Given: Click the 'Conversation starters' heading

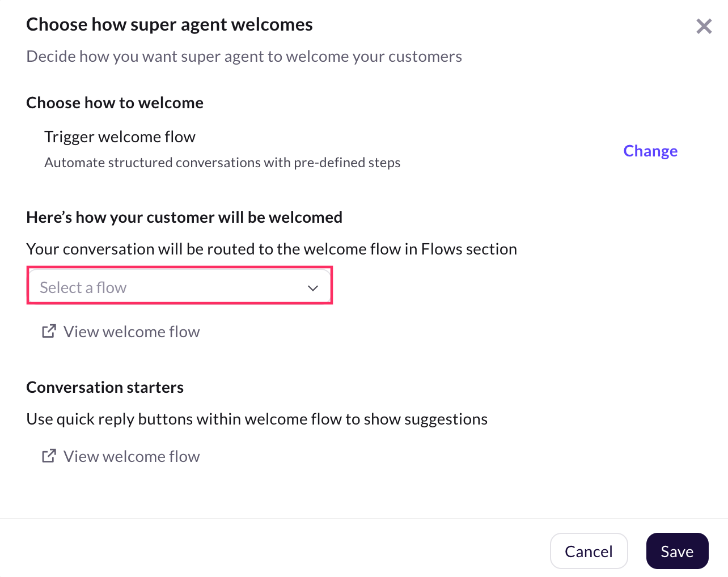Looking at the screenshot, I should (105, 387).
